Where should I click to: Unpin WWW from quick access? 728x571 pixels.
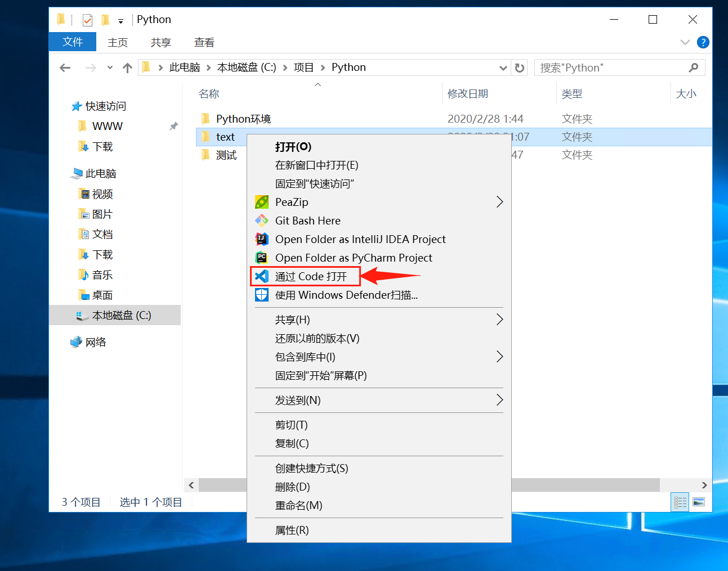(x=173, y=126)
